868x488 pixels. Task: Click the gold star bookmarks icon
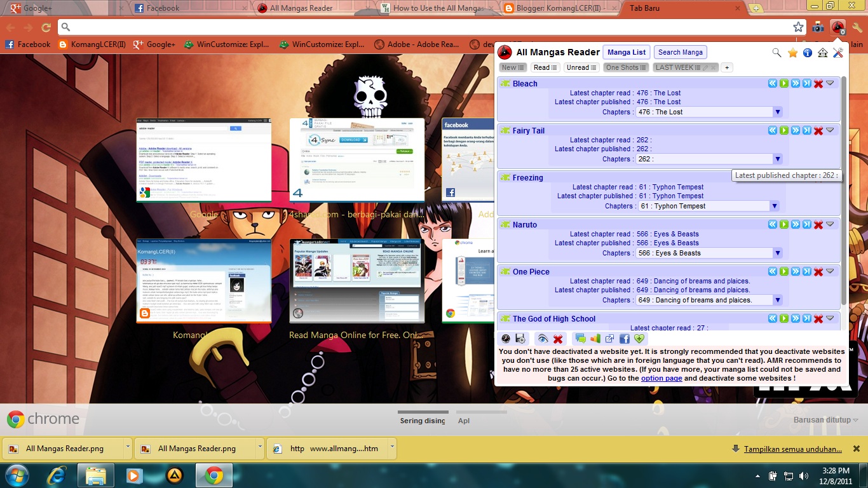(792, 53)
